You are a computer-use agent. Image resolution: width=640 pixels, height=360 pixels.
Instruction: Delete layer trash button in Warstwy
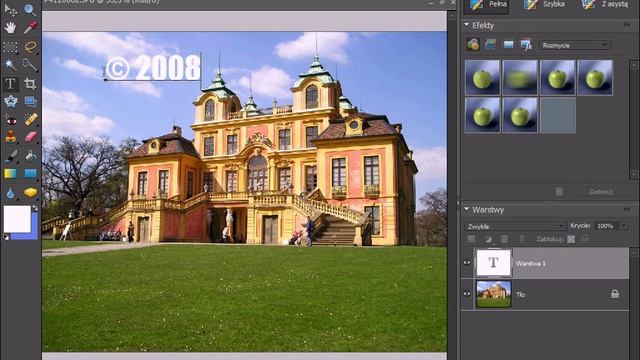point(504,239)
